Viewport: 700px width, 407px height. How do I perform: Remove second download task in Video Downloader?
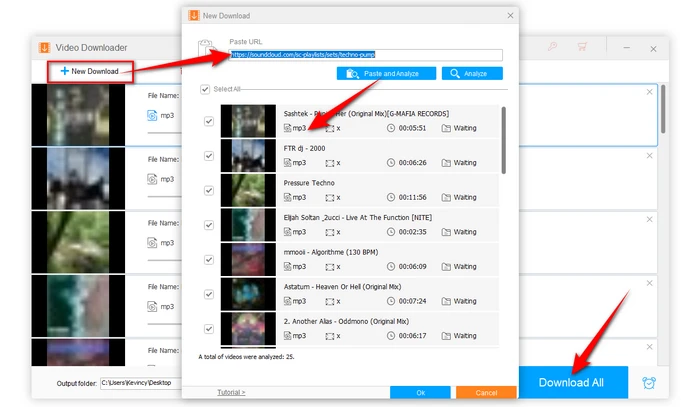pos(650,156)
